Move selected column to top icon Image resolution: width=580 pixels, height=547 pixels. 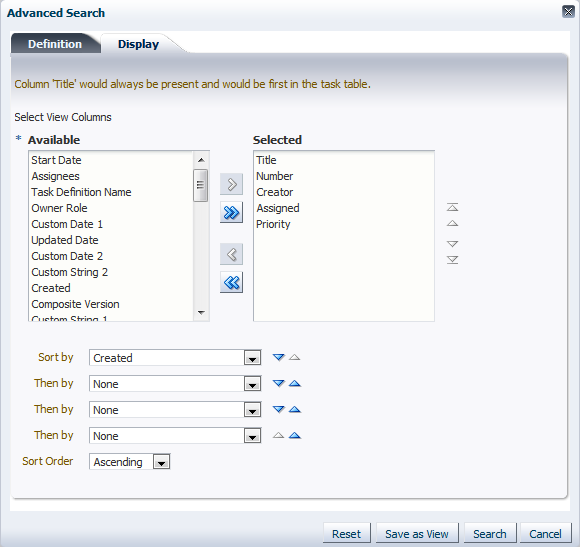point(452,207)
